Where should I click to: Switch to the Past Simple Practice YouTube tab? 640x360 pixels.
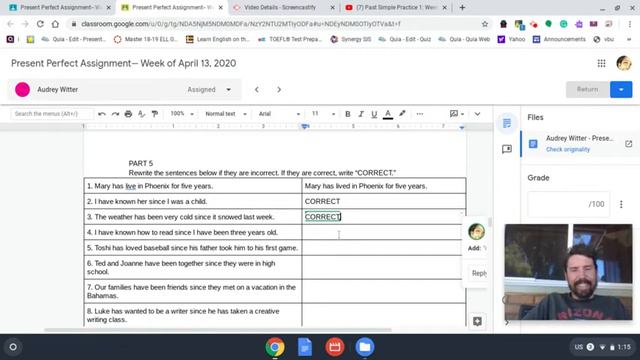click(x=396, y=7)
